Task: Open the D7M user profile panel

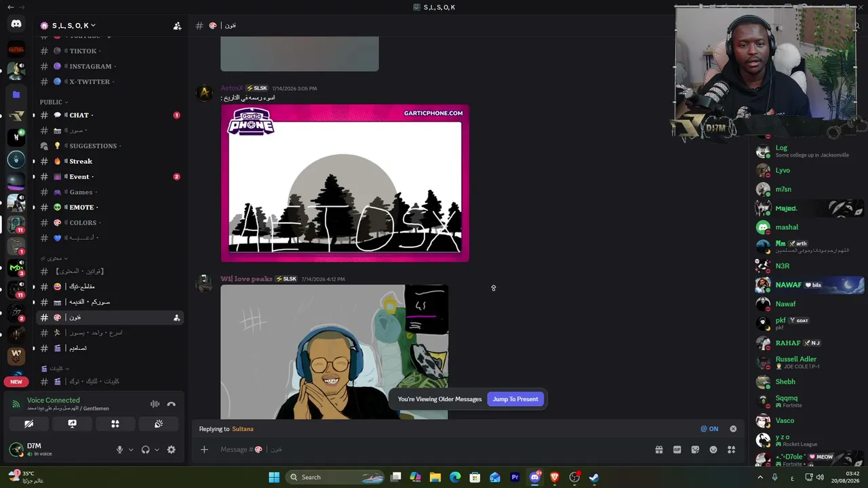Action: click(58, 449)
